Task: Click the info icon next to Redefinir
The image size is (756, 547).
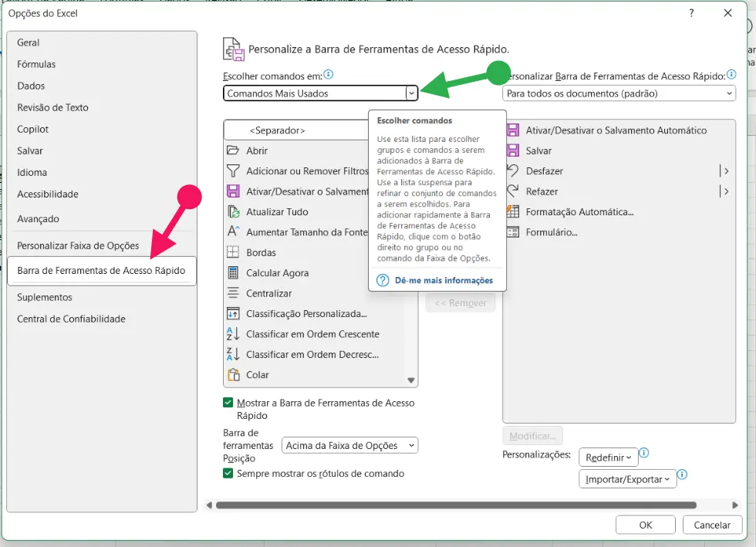Action: click(643, 453)
